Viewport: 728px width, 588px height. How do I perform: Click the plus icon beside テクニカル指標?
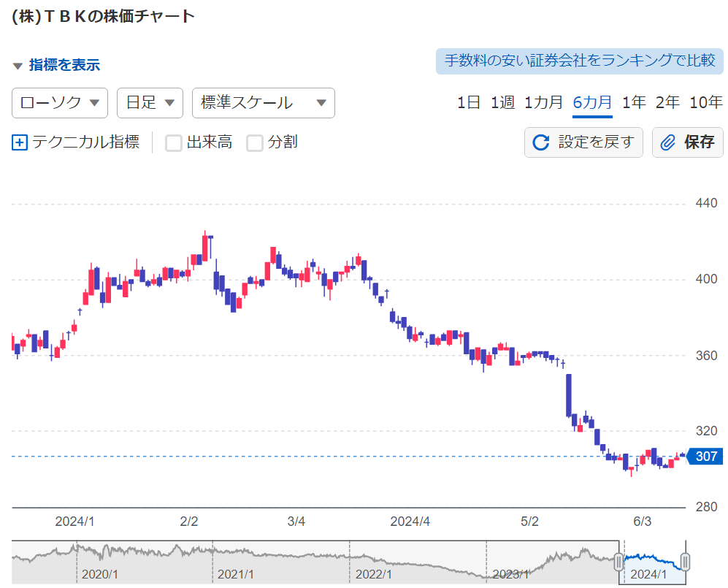tap(20, 142)
